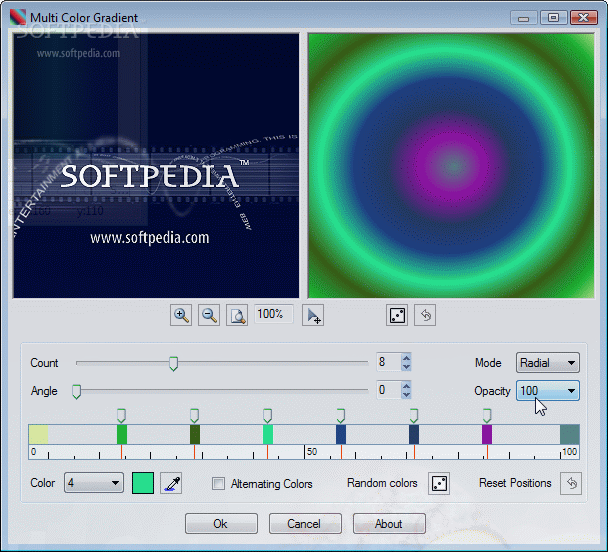Viewport: 608px width, 552px height.
Task: Decrease the Angle value with down arrow
Action: [x=406, y=395]
